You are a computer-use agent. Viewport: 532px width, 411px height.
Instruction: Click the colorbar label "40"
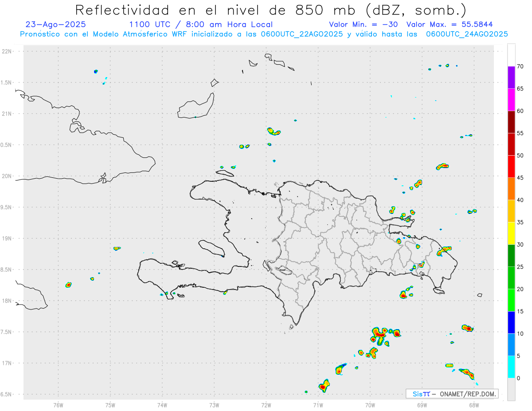coord(520,200)
